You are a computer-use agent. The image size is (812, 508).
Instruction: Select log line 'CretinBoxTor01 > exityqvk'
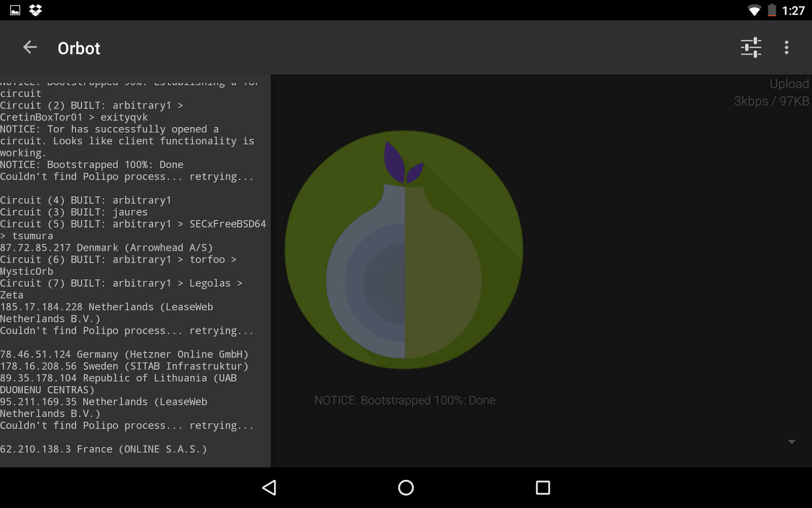pos(74,117)
